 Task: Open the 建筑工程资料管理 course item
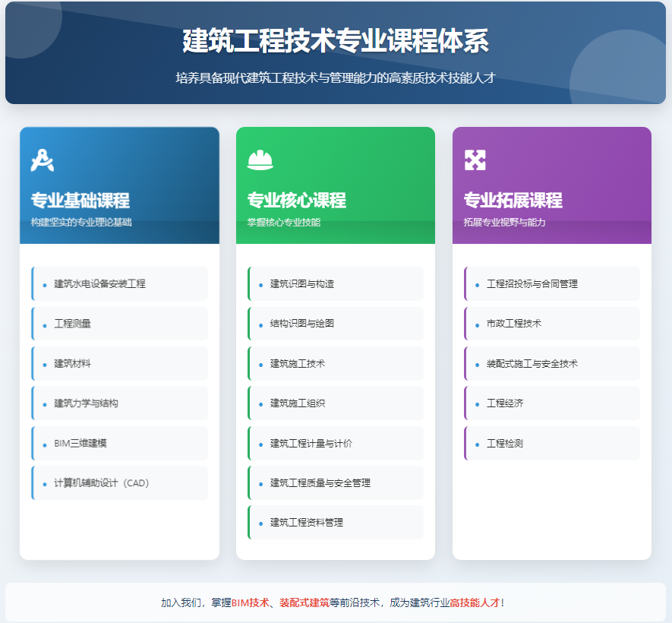(x=307, y=523)
